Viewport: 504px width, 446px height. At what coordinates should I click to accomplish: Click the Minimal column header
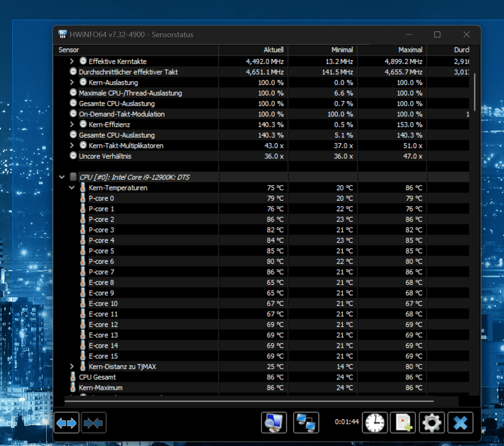click(x=322, y=50)
